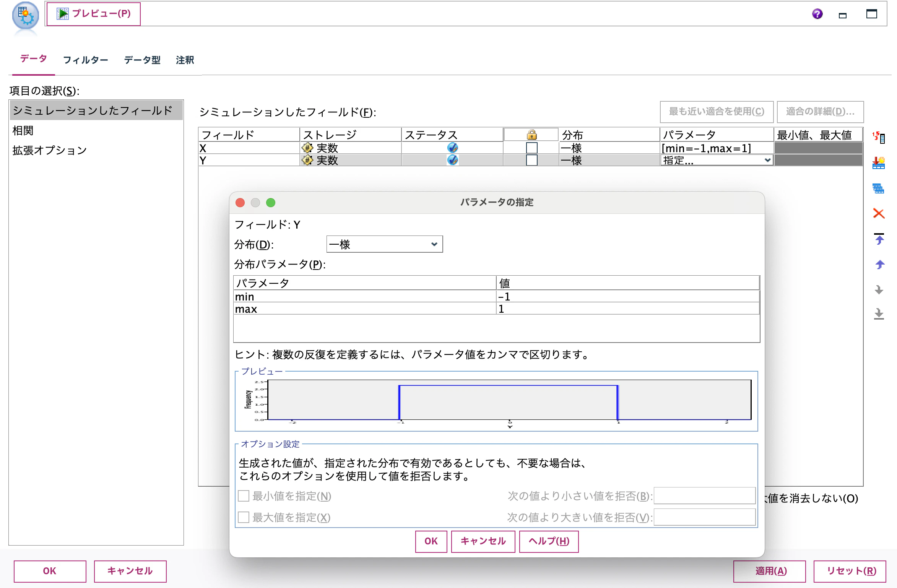Click the 次の値より大きい値を拒否(V) input field
Screen dimensions: 897x588
(x=704, y=517)
